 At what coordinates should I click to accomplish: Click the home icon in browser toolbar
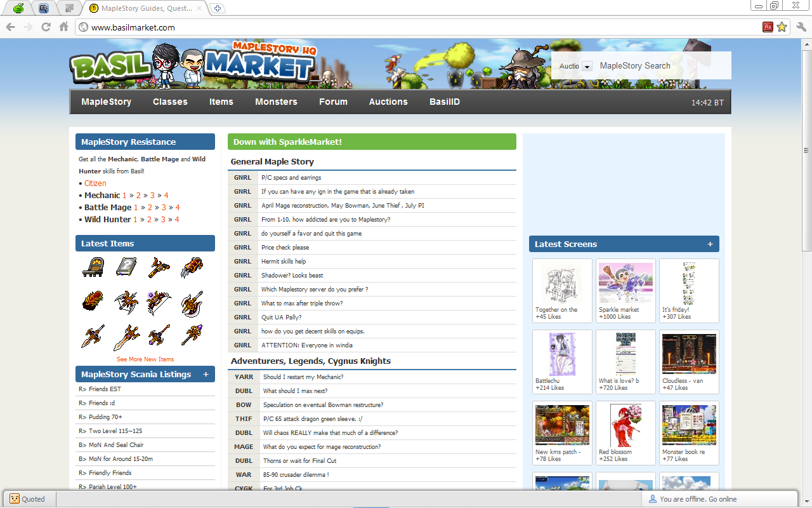[63, 27]
